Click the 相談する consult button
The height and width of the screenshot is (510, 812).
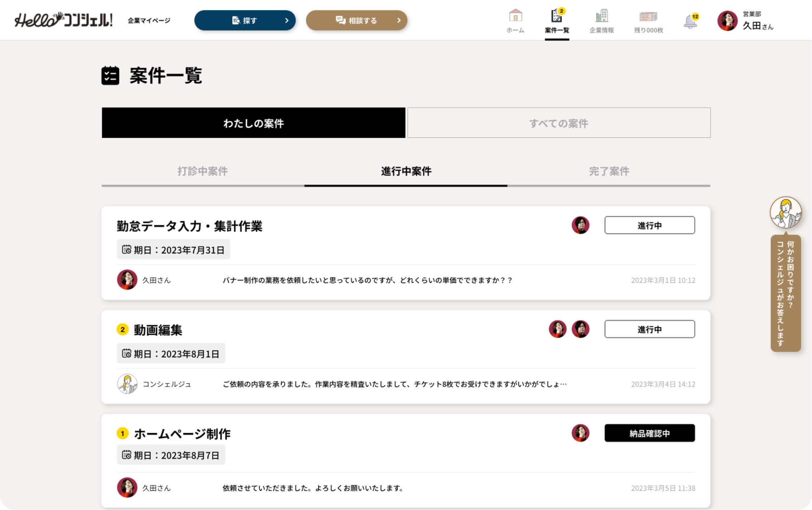pos(356,20)
